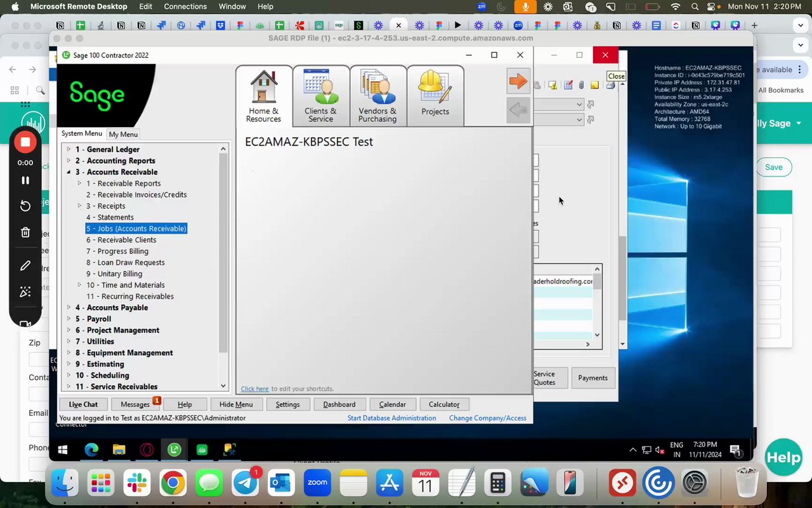Expand 1 - Receivable Reports subnode

[x=79, y=184]
